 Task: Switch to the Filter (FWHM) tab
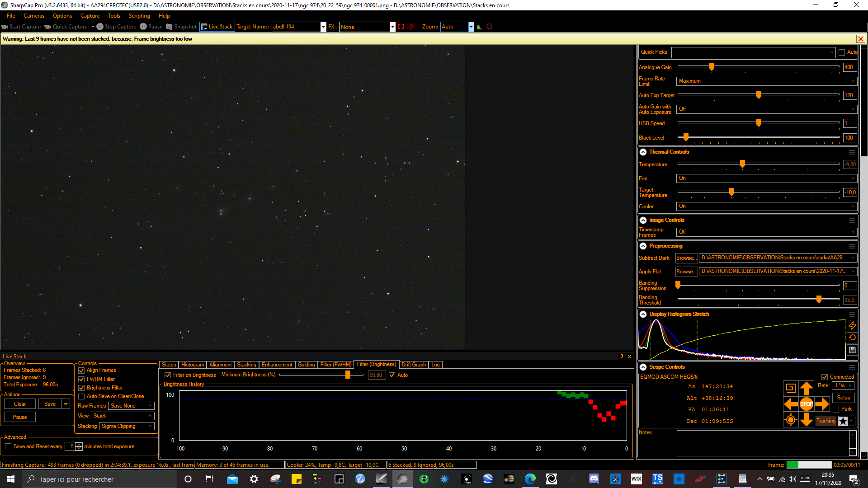(335, 365)
